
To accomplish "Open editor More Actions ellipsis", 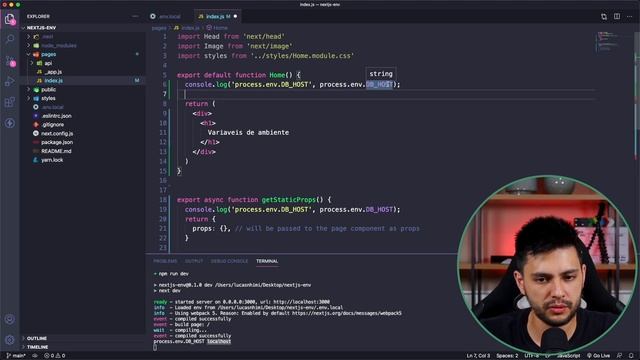I will click(629, 16).
